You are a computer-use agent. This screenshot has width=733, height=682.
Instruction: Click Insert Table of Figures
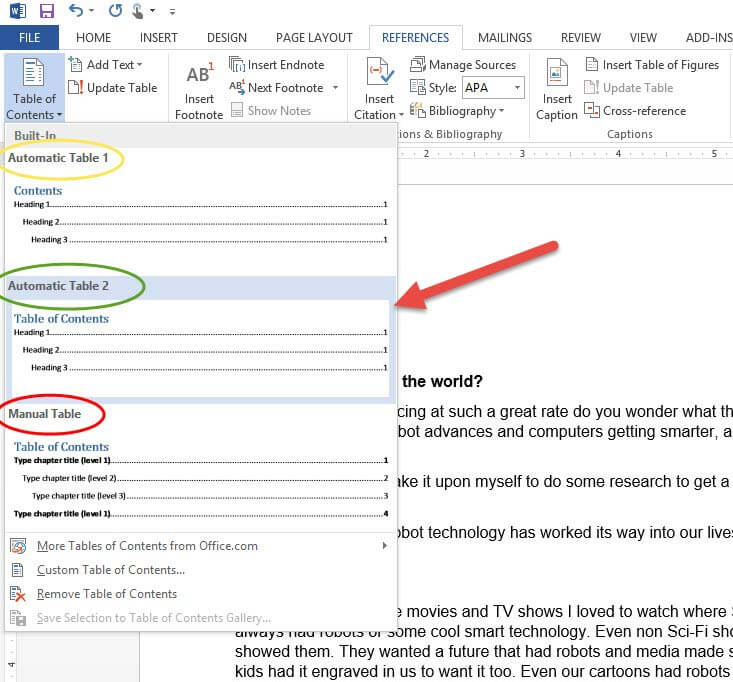pos(652,65)
